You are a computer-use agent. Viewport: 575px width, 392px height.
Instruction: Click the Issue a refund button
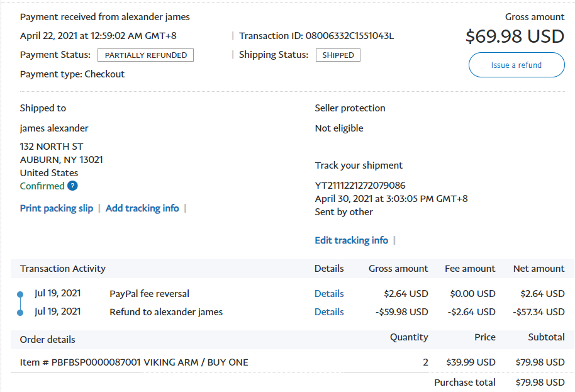(516, 65)
